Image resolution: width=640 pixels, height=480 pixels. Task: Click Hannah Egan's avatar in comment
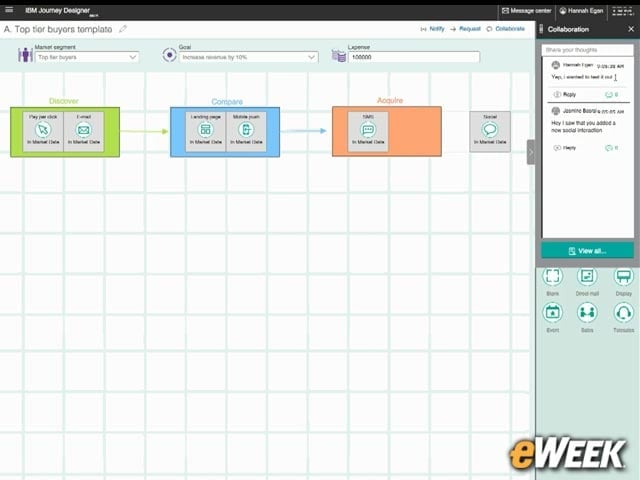pos(556,65)
